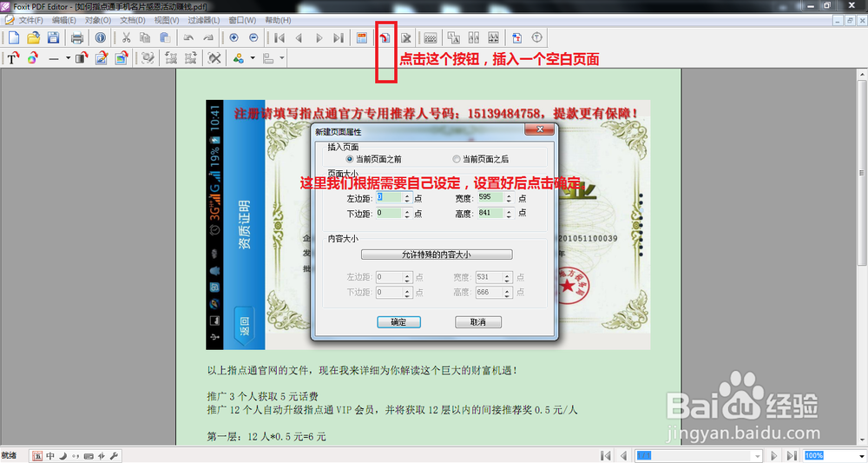The image size is (868, 463).
Task: Go to next page using the toolbar arrow
Action: (319, 37)
